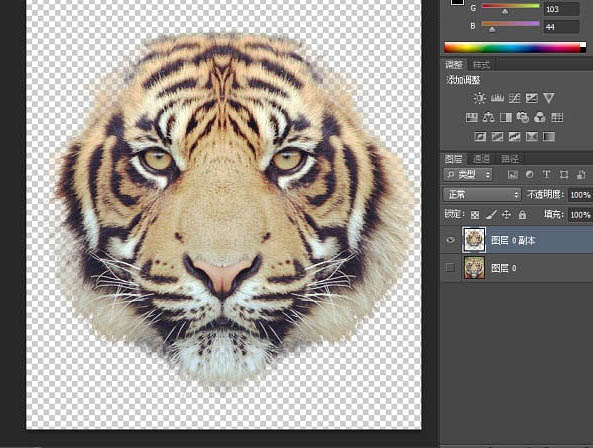This screenshot has height=448, width=593.
Task: Add an Invert adjustment
Action: (x=480, y=136)
